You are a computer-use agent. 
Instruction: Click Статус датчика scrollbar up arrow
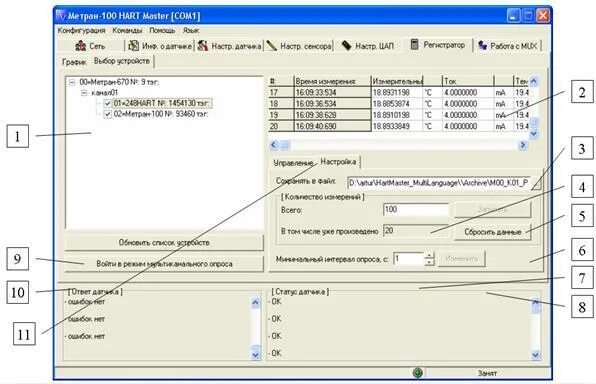pyautogui.click(x=536, y=303)
